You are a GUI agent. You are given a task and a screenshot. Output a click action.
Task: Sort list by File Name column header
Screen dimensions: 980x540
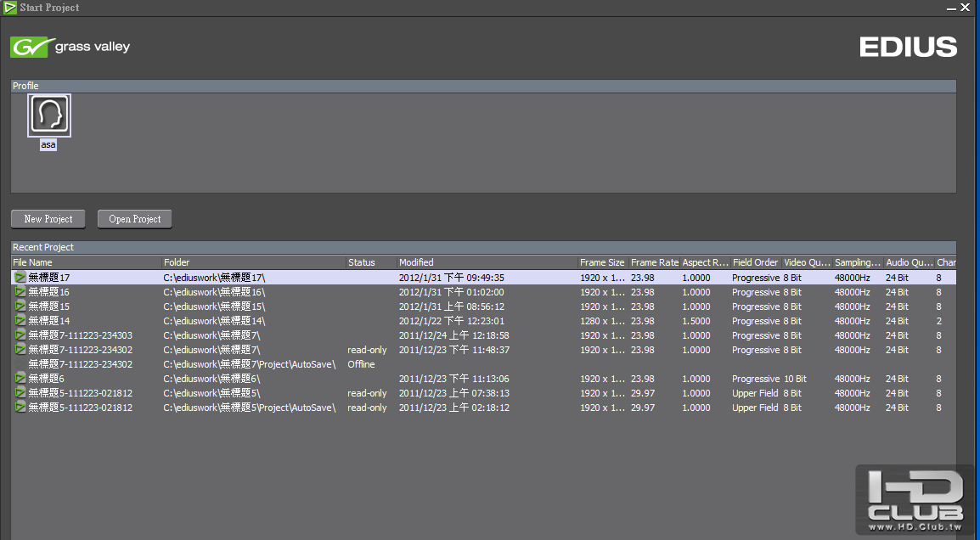coord(85,263)
